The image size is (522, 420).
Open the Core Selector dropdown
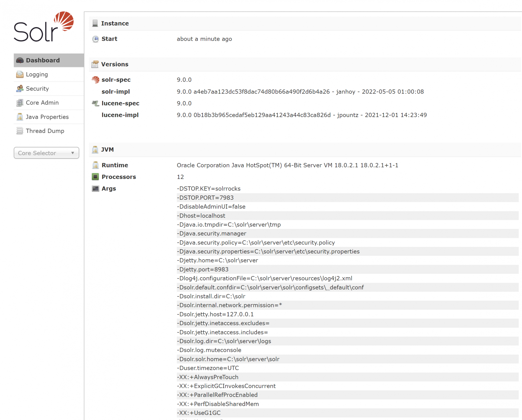click(46, 153)
